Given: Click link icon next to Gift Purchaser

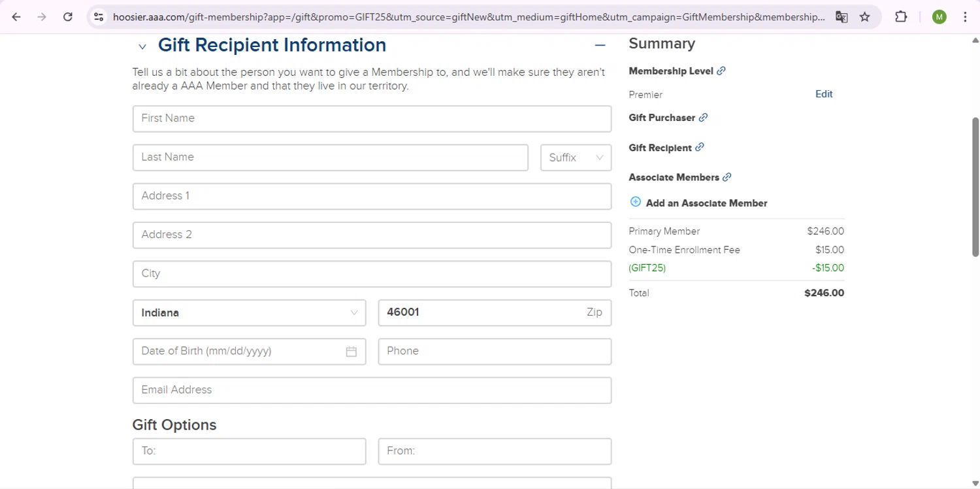Looking at the screenshot, I should tap(703, 118).
